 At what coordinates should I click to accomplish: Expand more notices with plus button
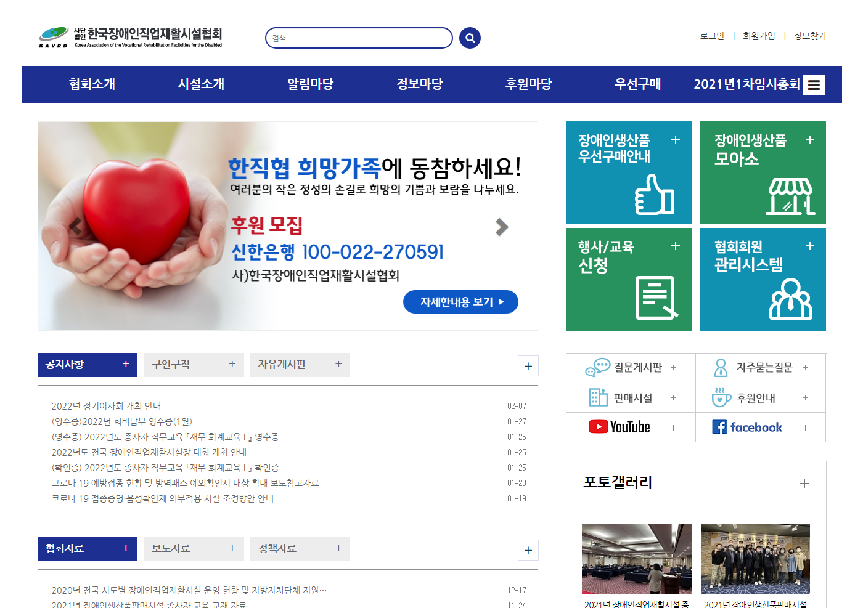point(528,366)
